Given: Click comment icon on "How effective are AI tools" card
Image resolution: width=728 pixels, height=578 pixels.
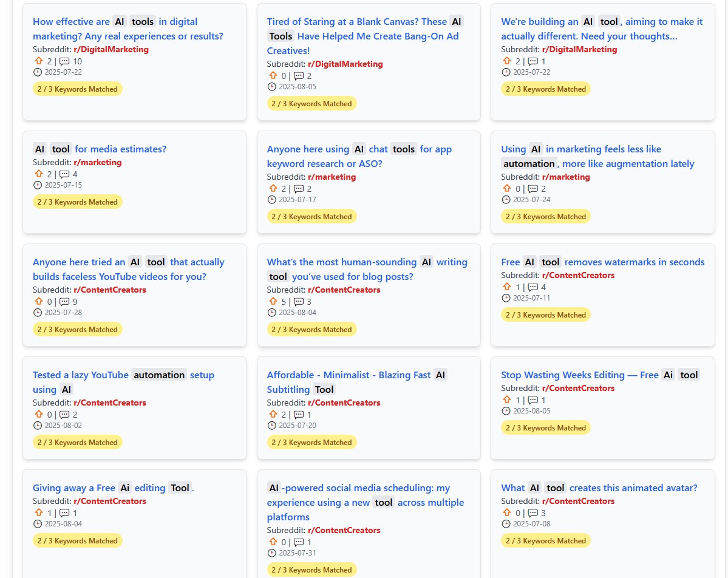Looking at the screenshot, I should [64, 61].
